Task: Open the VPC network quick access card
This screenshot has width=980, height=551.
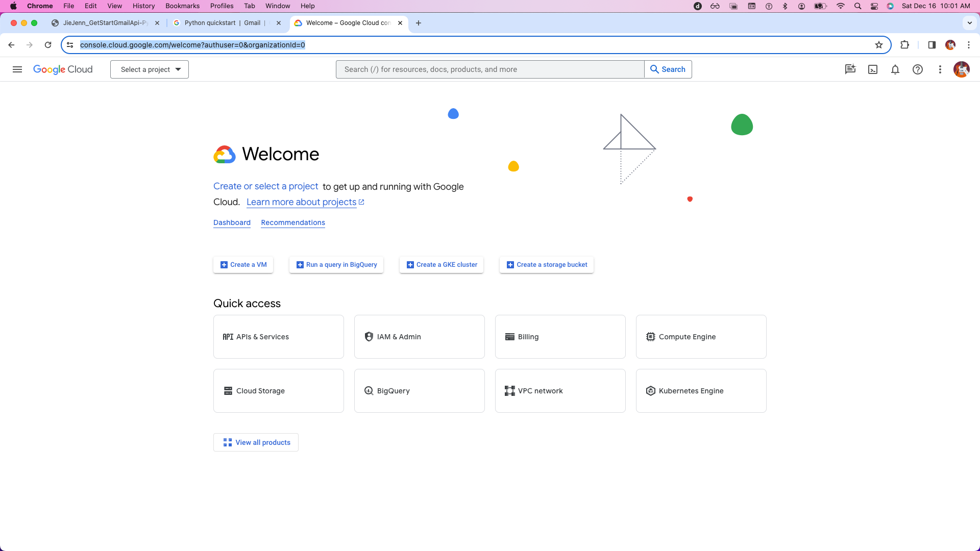Action: tap(560, 391)
